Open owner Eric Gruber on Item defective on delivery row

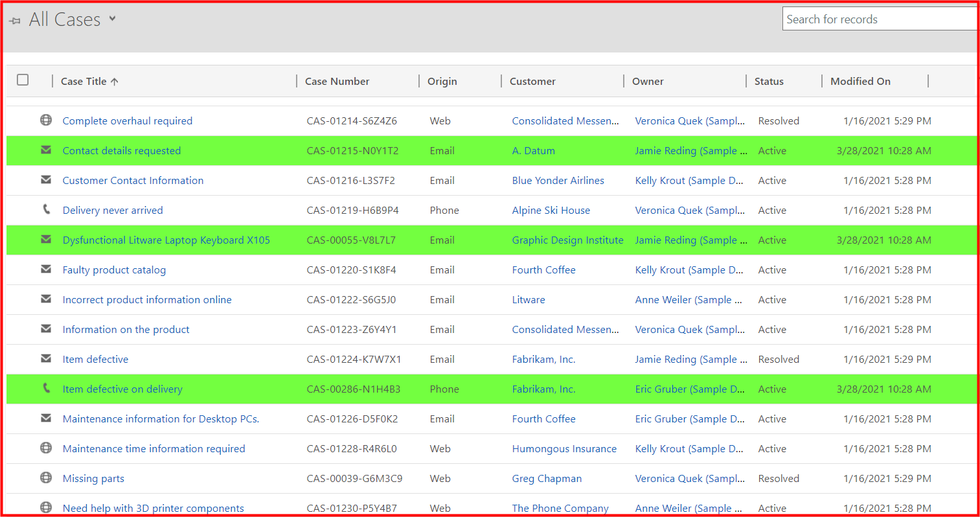tap(690, 389)
